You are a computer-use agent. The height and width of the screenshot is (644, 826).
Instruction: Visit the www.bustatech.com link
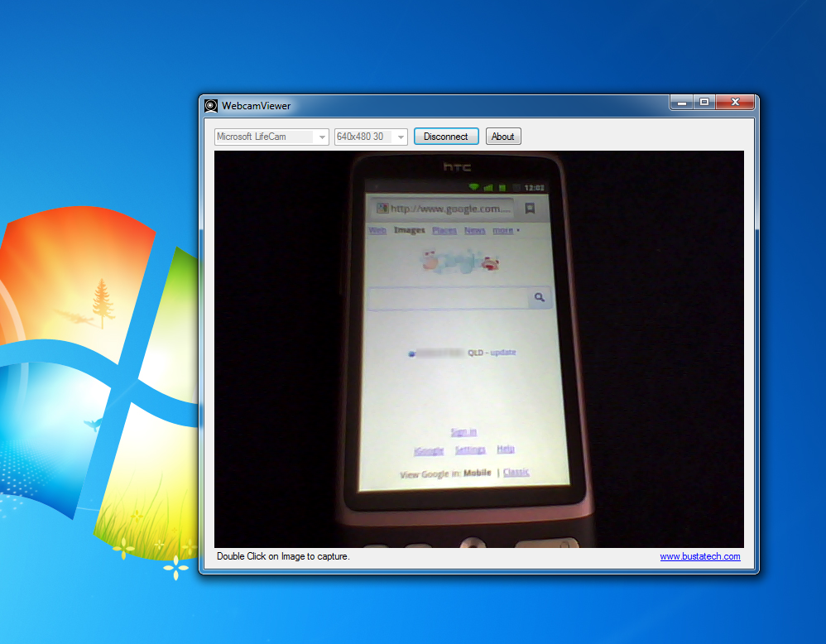699,556
